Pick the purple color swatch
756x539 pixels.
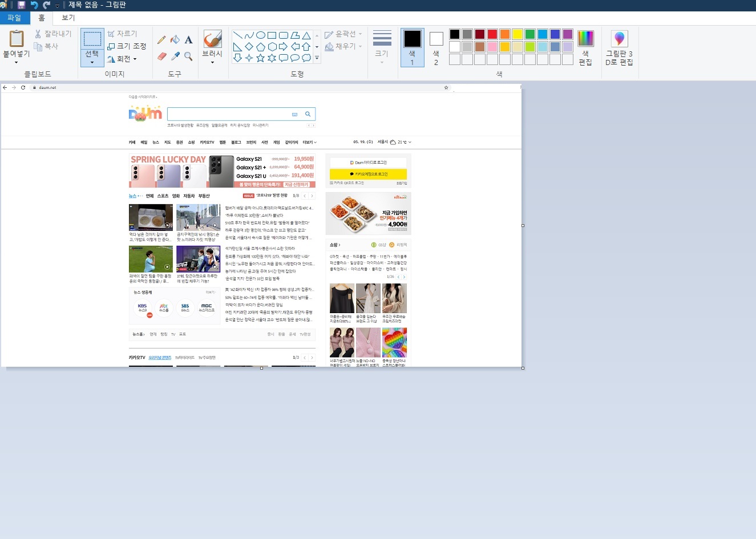click(568, 34)
